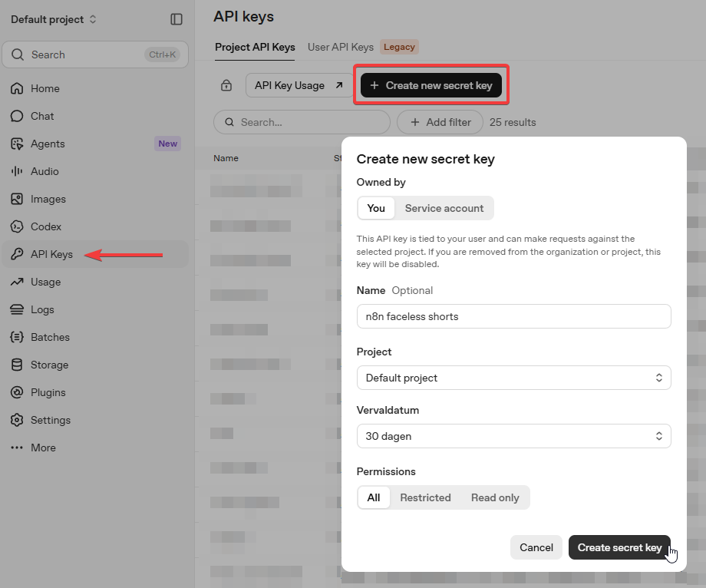Click the Home house icon

(17, 88)
